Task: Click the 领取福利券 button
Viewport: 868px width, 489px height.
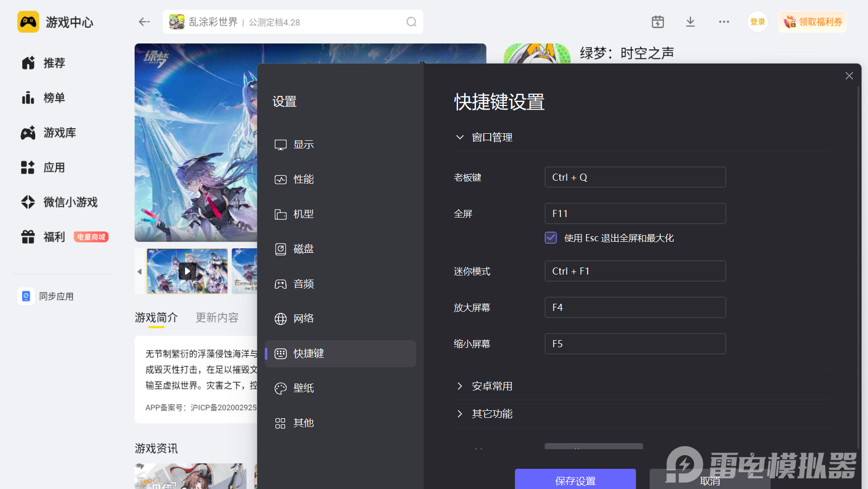Action: pyautogui.click(x=812, y=22)
